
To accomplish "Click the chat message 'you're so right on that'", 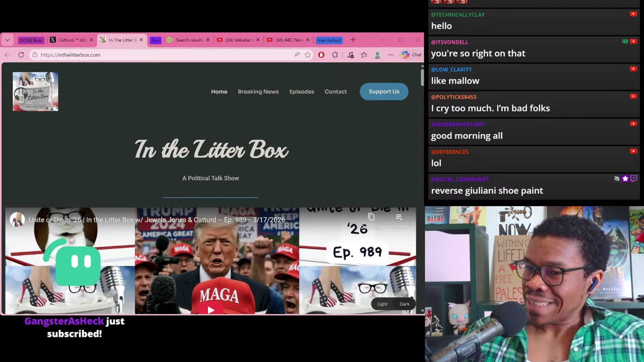I will coord(478,53).
